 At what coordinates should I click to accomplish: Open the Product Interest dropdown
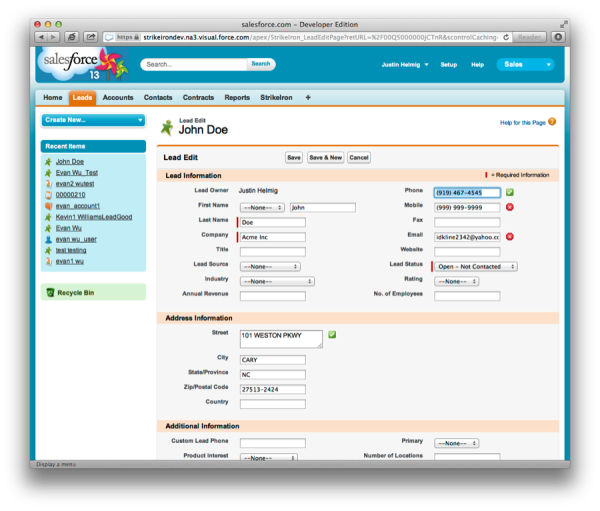(269, 457)
